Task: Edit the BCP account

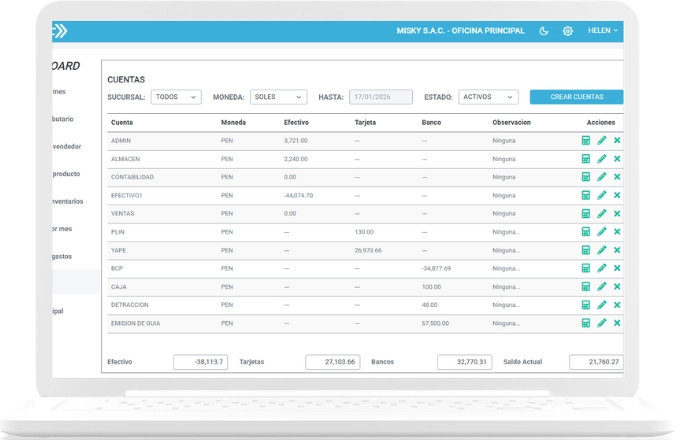Action: pos(601,268)
